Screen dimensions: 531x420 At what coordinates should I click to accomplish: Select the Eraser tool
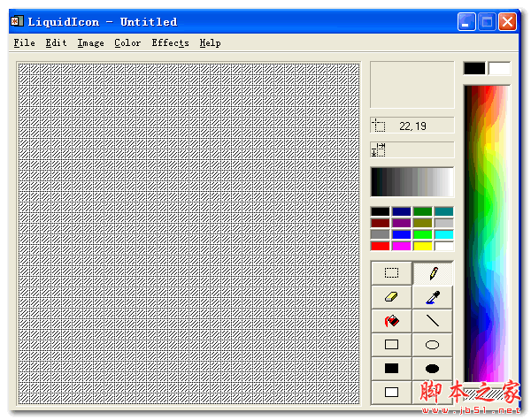pyautogui.click(x=391, y=297)
